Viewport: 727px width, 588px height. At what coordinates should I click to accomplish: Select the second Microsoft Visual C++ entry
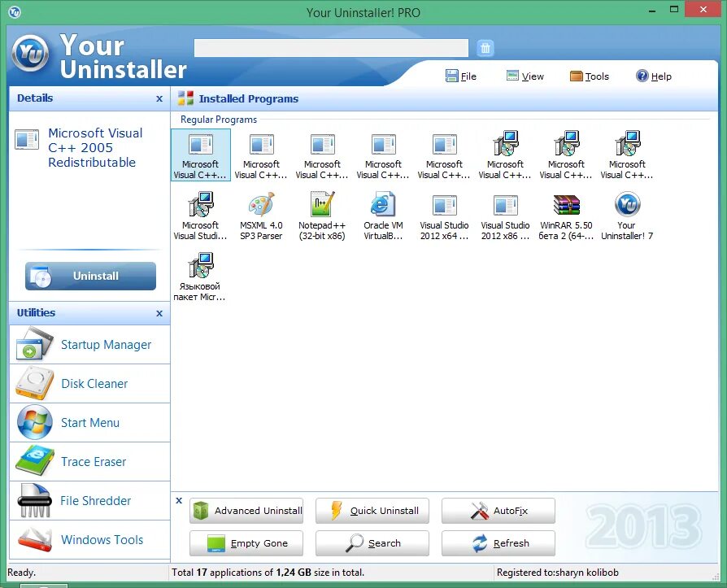[x=261, y=155]
